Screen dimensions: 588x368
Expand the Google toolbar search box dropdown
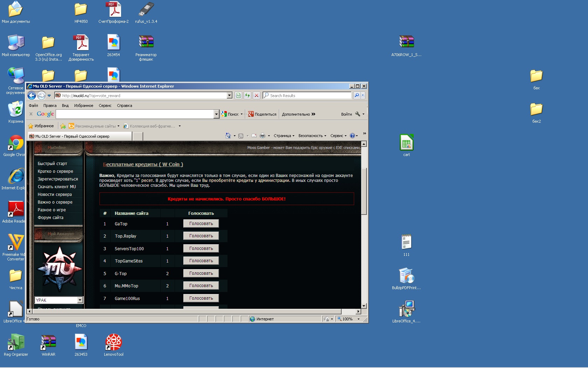[x=216, y=114]
